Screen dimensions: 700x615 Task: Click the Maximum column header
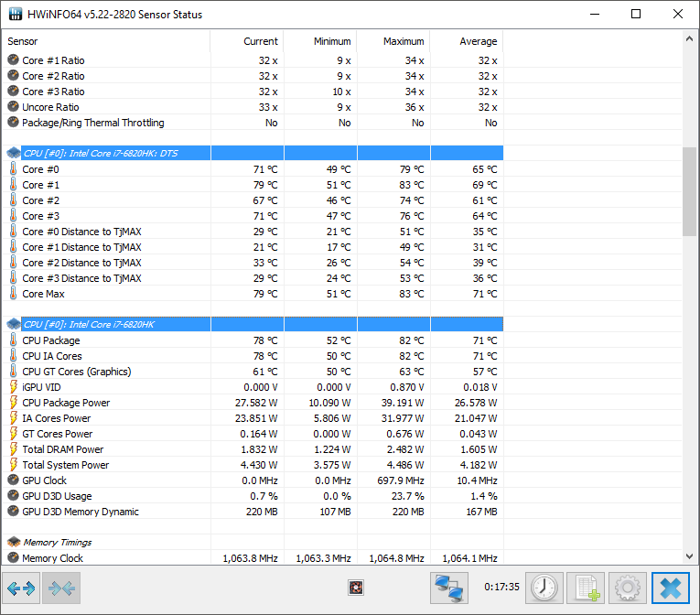click(393, 41)
